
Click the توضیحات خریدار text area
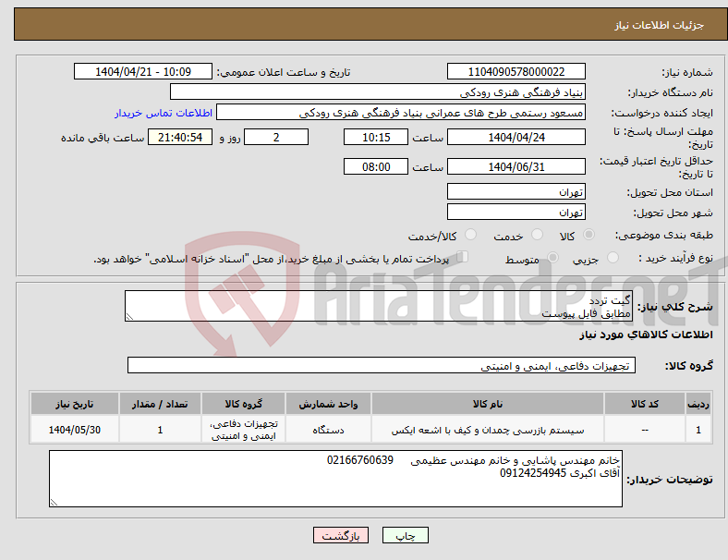[335, 479]
